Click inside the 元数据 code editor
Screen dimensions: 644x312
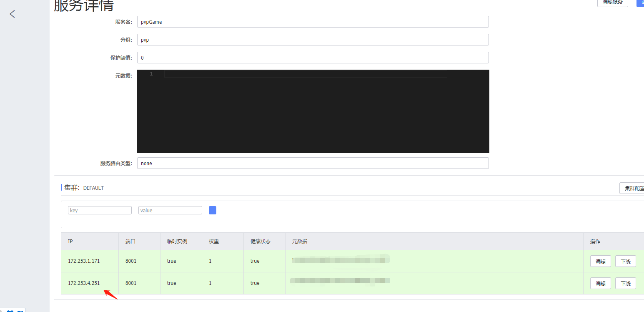click(313, 111)
